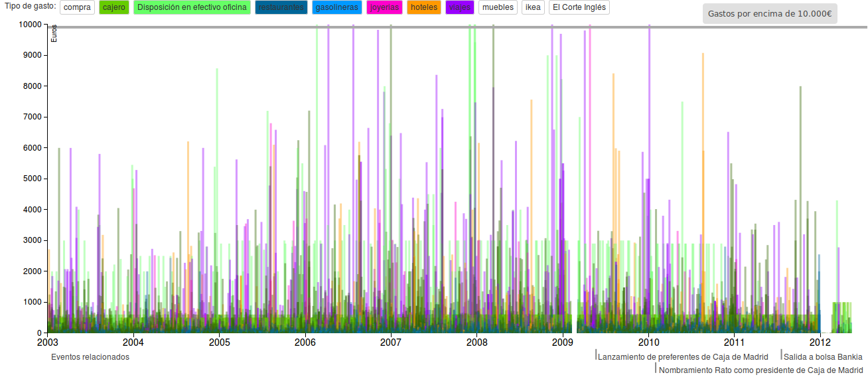The width and height of the screenshot is (868, 379).
Task: Click 'Lanzamiento de preferentes de Caja de Madrid' event
Action: [x=683, y=357]
